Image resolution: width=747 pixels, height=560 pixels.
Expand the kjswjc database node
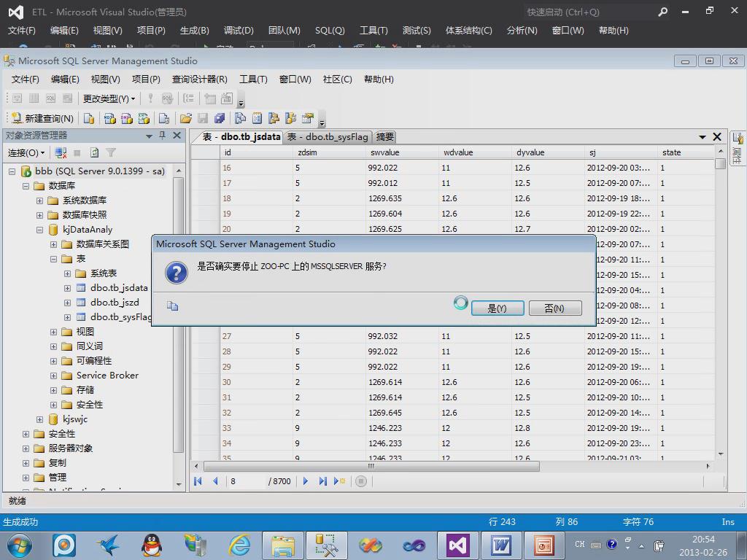point(39,419)
